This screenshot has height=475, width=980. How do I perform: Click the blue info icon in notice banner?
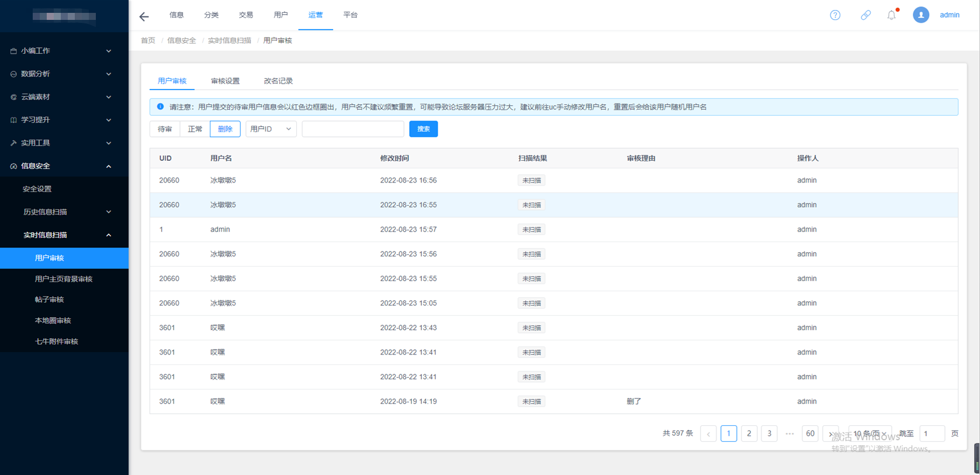click(161, 107)
